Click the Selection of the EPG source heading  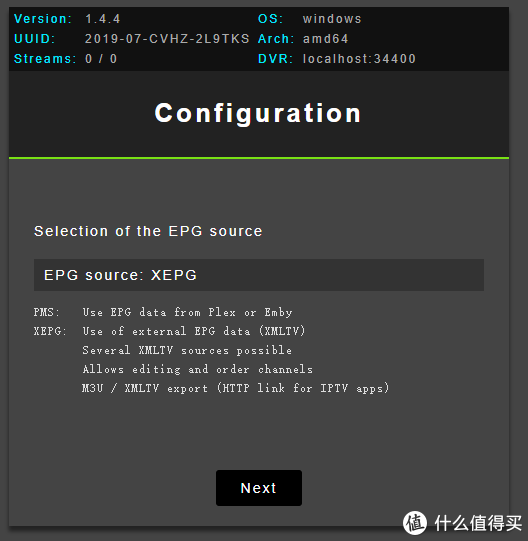tap(148, 231)
